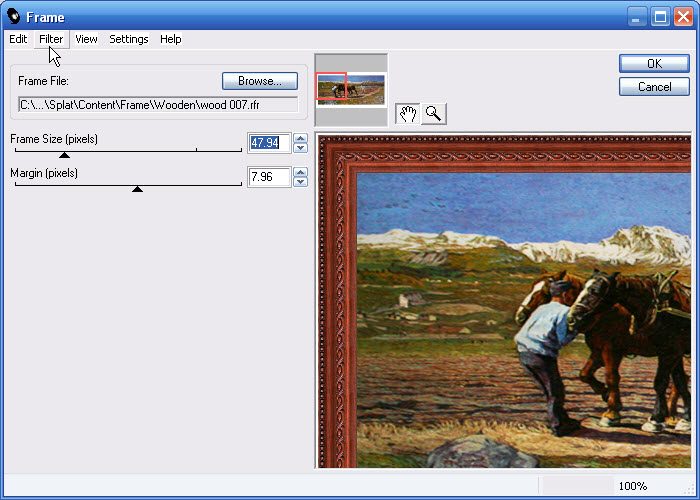700x500 pixels.
Task: Click the Frame window title icon
Action: point(13,17)
